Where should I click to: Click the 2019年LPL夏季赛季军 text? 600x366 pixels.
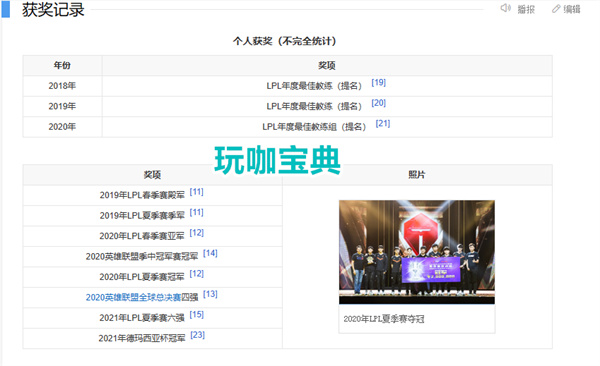click(x=142, y=216)
